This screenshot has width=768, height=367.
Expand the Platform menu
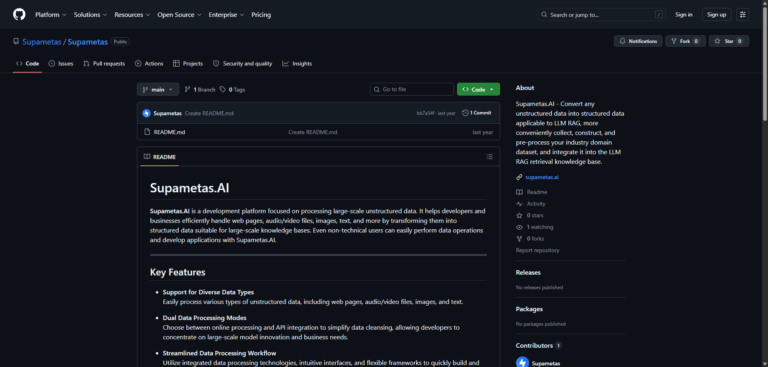(50, 15)
